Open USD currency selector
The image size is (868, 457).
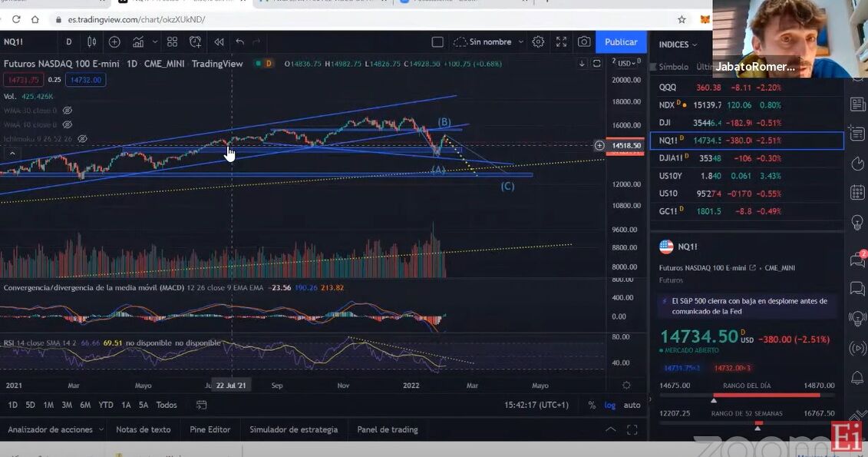click(627, 63)
